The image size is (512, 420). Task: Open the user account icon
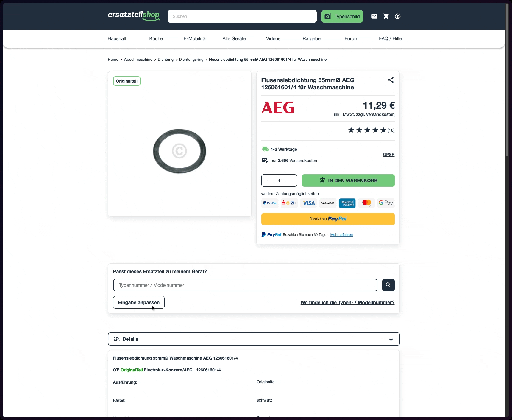coord(398,16)
